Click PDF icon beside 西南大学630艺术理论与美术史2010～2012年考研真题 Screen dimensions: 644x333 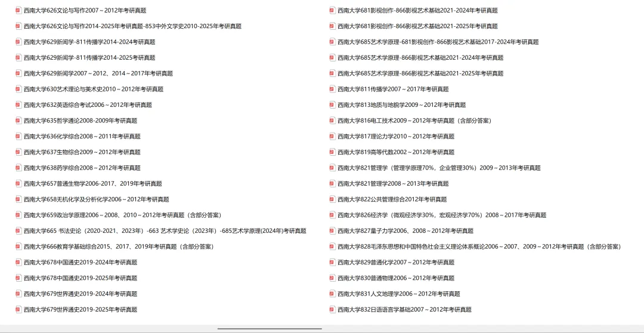18,89
